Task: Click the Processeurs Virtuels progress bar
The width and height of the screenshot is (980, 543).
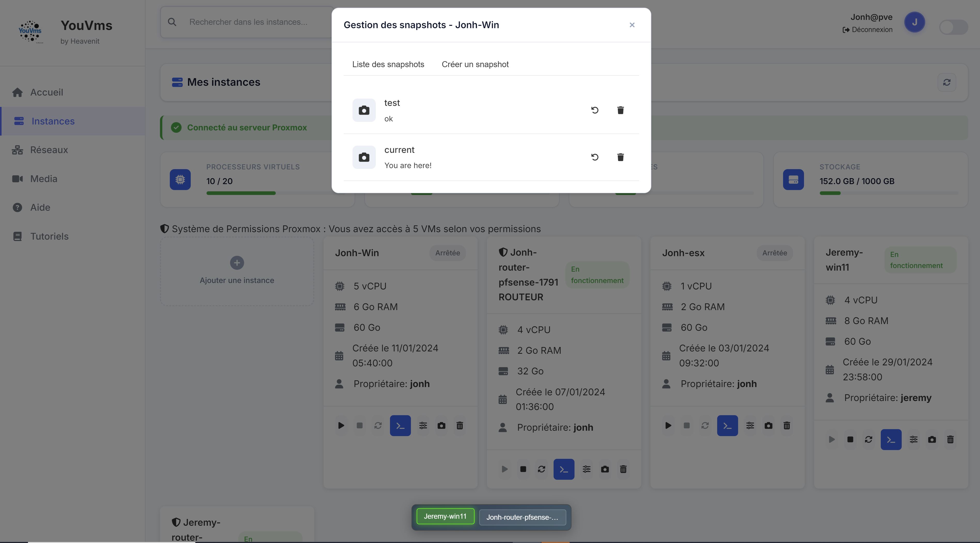Action: pos(275,193)
